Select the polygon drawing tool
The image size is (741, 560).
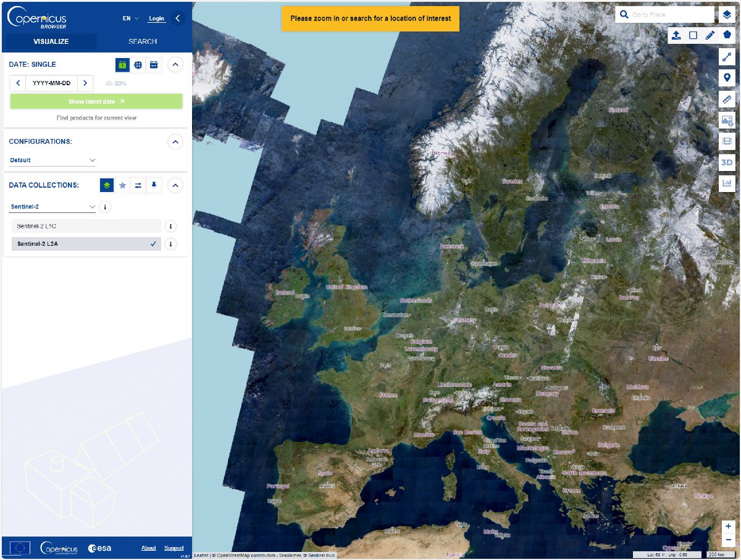(x=726, y=35)
